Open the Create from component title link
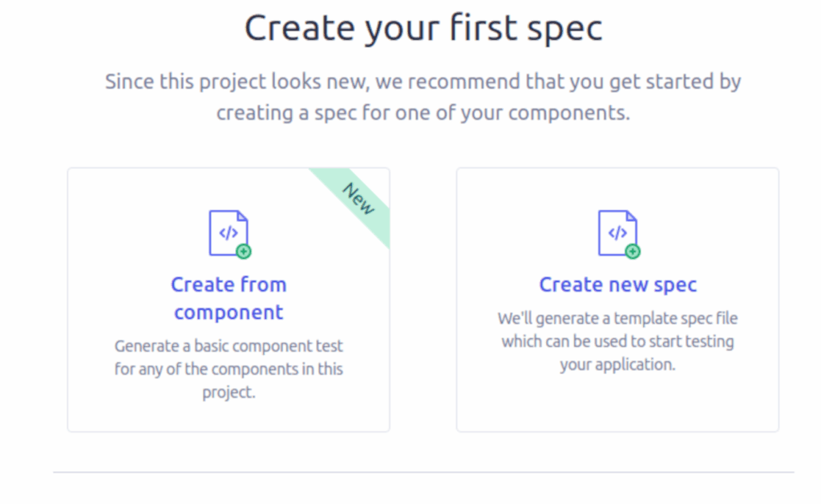The width and height of the screenshot is (821, 504). [x=229, y=297]
